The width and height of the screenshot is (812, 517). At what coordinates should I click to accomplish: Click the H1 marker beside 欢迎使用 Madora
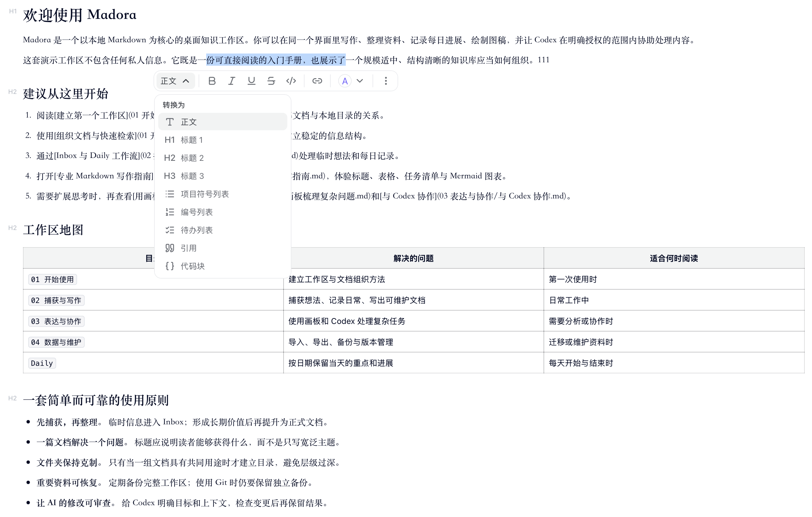(13, 11)
